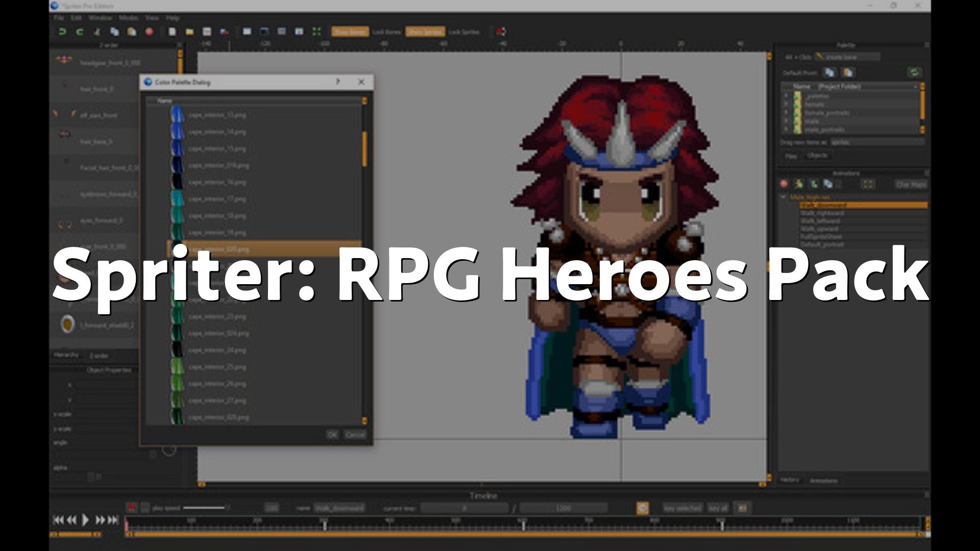This screenshot has width=980, height=551.
Task: Adjust the play speed slider
Action: tap(204, 508)
